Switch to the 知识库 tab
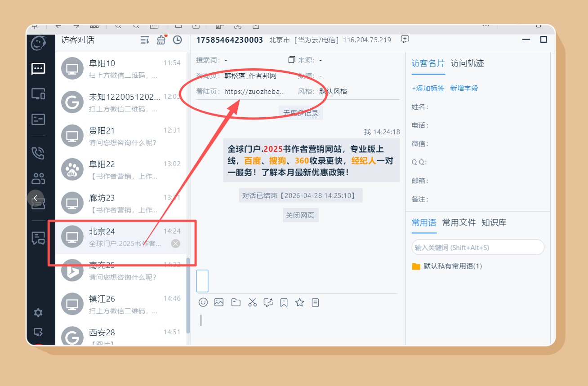588x386 pixels. (494, 222)
